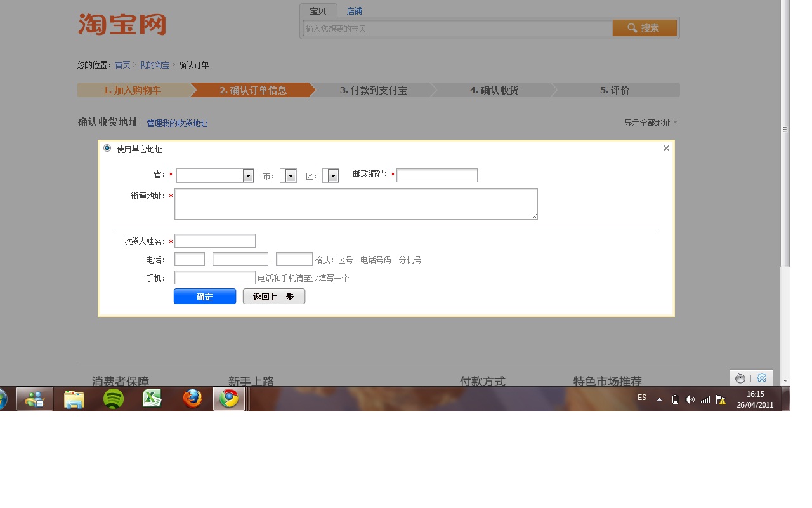
Task: Click the Show desktop button at the taskbar's end
Action: [x=786, y=399]
